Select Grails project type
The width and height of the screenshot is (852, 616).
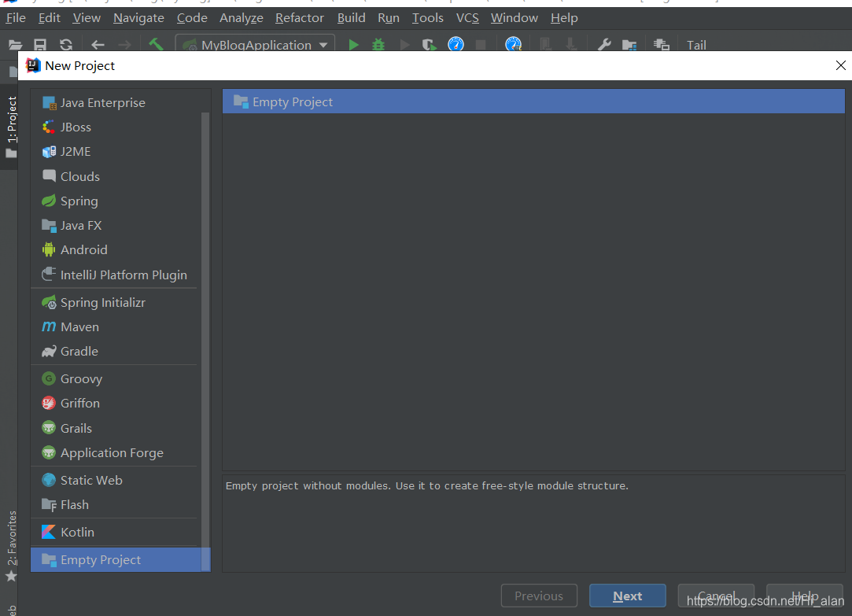[114, 428]
